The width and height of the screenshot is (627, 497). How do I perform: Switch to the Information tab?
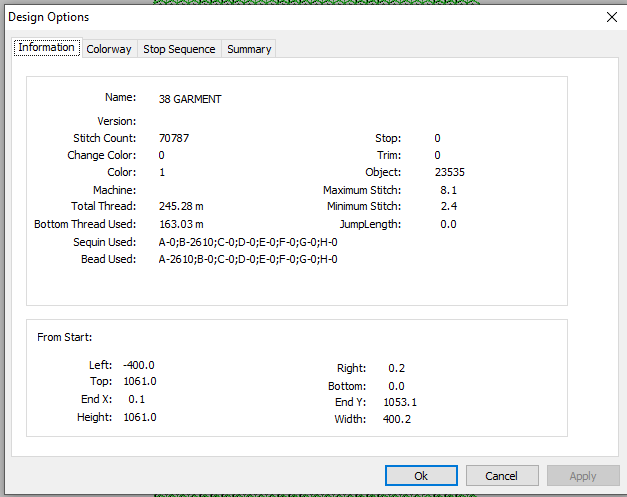(x=47, y=48)
